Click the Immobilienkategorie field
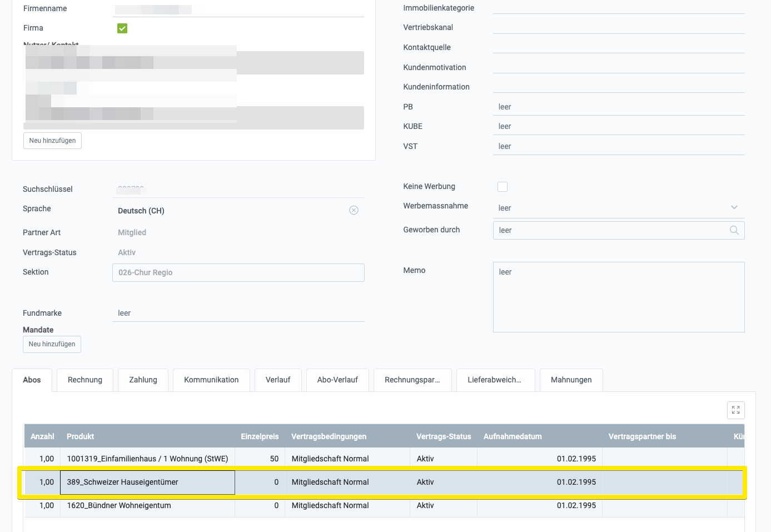771x532 pixels. [619, 7]
